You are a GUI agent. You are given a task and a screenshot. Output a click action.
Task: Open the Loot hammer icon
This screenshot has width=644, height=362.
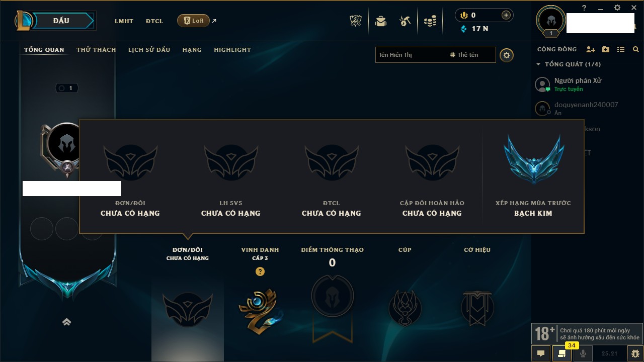tap(405, 21)
